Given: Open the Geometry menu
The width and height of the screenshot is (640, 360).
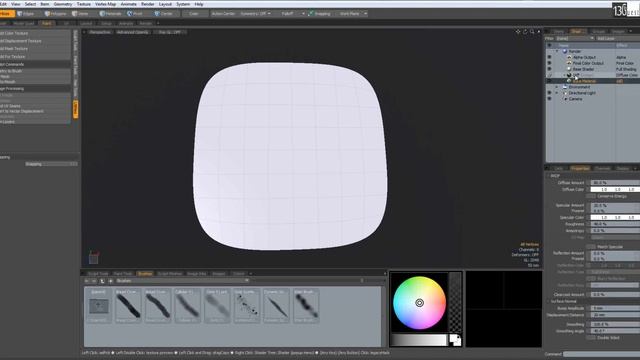Looking at the screenshot, I should (63, 4).
